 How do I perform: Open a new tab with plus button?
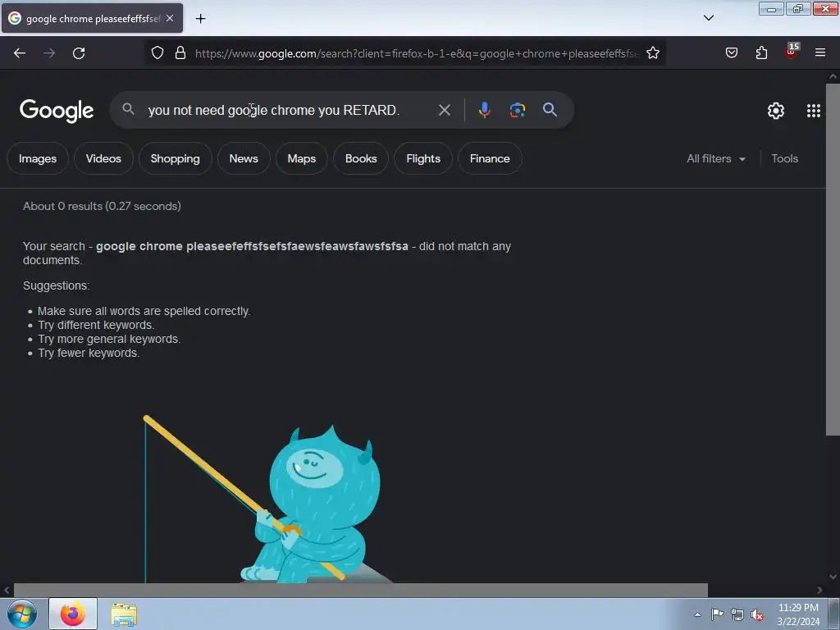click(x=200, y=19)
